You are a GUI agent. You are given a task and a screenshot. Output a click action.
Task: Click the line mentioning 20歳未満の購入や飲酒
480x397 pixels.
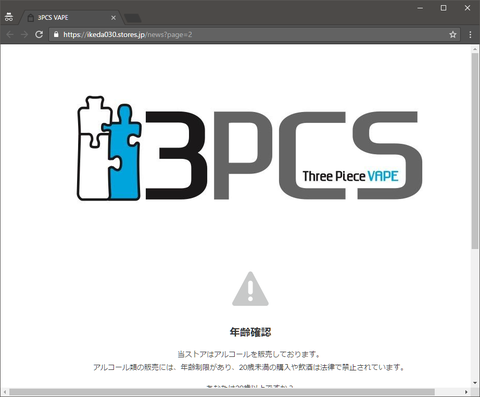250,367
